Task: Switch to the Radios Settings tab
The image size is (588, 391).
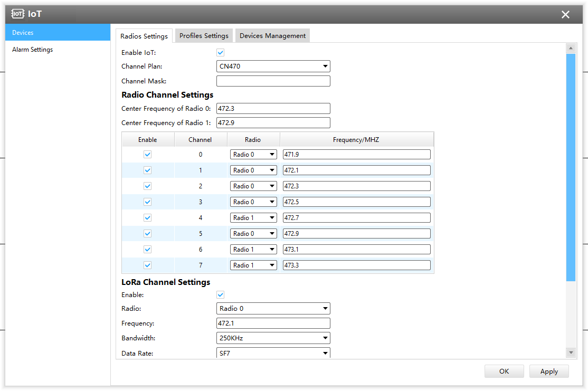Action: point(144,36)
